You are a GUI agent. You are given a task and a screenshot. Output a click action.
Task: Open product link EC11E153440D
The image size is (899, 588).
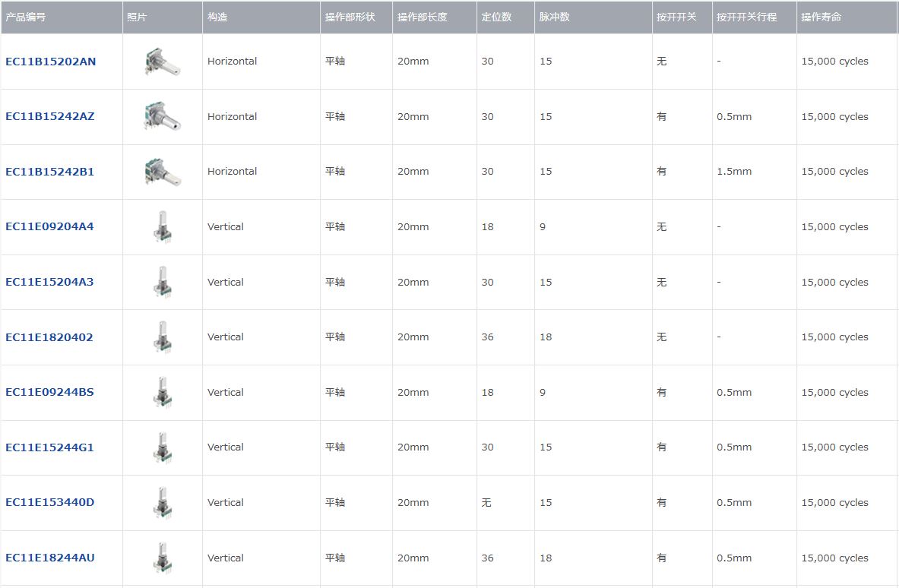click(50, 502)
